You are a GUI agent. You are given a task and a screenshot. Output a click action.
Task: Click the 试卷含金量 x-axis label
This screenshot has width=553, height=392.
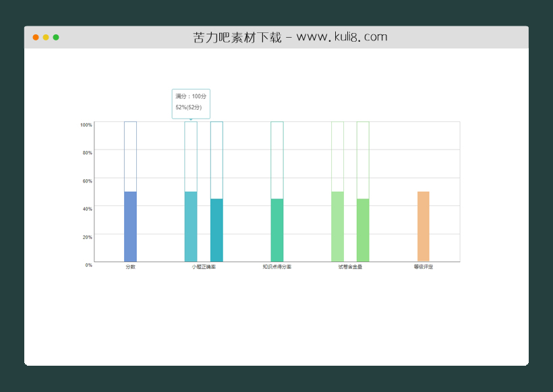[x=350, y=267]
